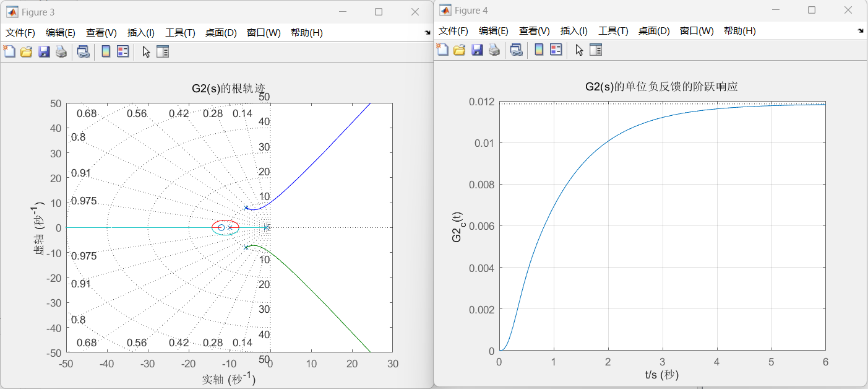868x389 pixels.
Task: Click the Figure 3 title bar text
Action: tap(38, 12)
